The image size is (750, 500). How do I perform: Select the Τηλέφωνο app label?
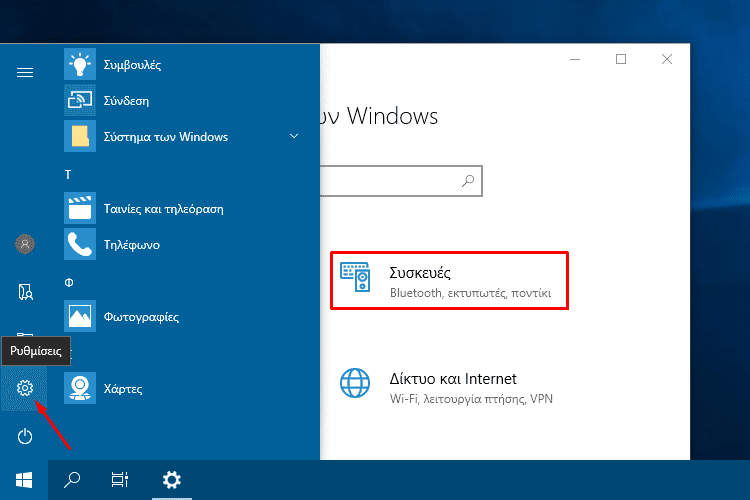(x=132, y=244)
